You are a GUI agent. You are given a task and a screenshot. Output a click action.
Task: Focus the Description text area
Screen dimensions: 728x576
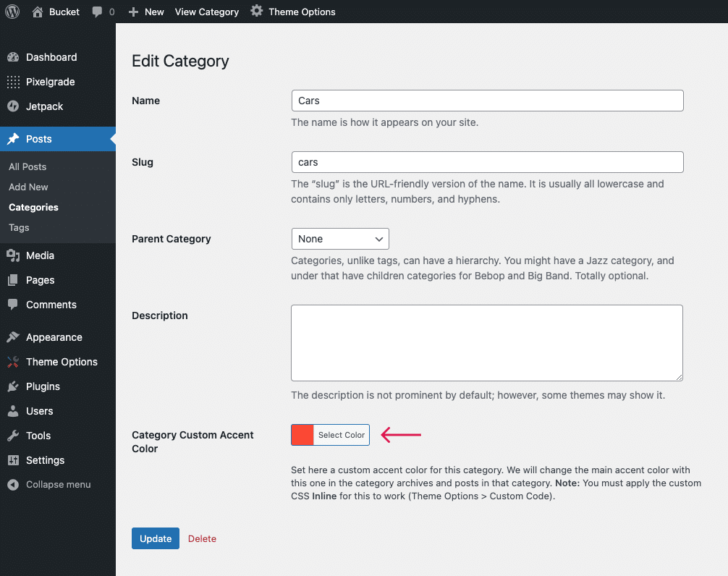tap(487, 343)
